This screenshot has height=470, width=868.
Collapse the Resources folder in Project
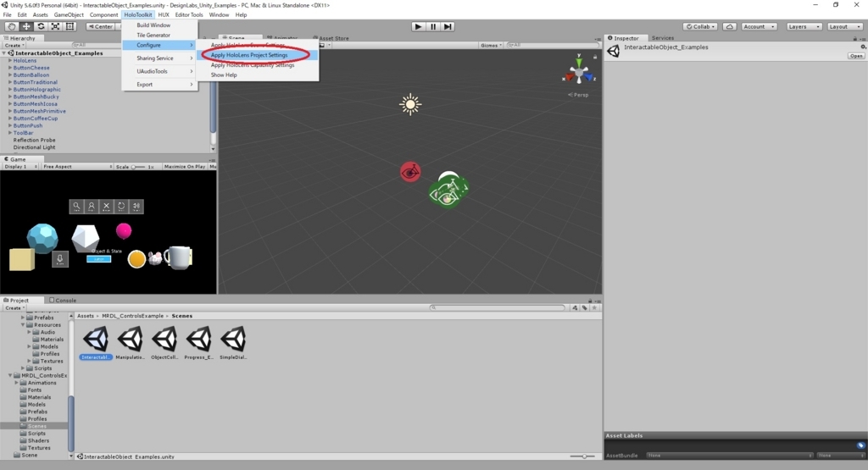[23, 325]
